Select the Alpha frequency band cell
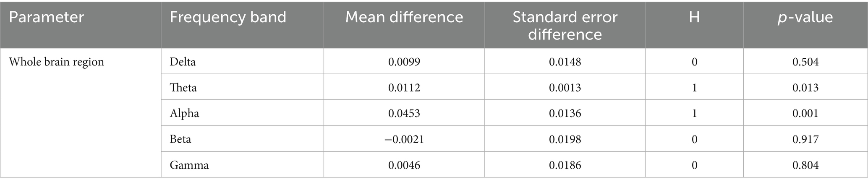Image resolution: width=868 pixels, height=185 pixels. point(184,113)
